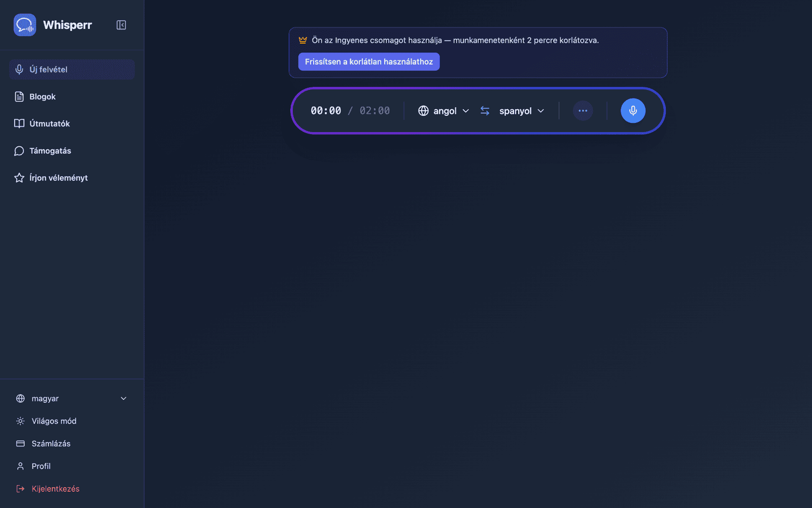Screen dimensions: 812x508
Task: Open the Útmutatók page
Action: coord(72,123)
